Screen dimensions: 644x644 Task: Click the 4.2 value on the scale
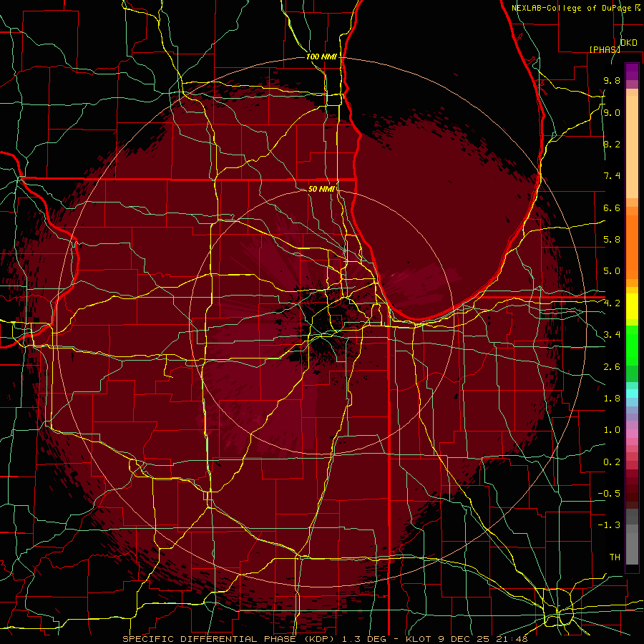point(612,303)
